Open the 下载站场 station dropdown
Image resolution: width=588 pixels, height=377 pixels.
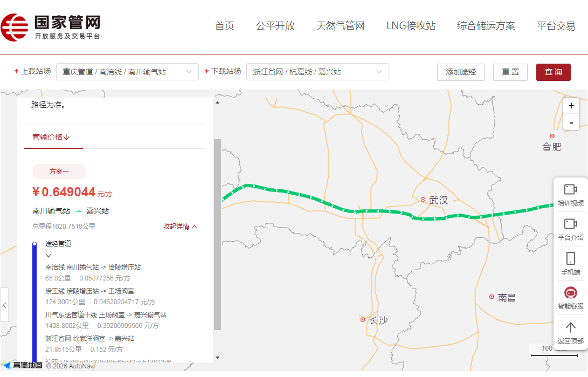pyautogui.click(x=317, y=72)
